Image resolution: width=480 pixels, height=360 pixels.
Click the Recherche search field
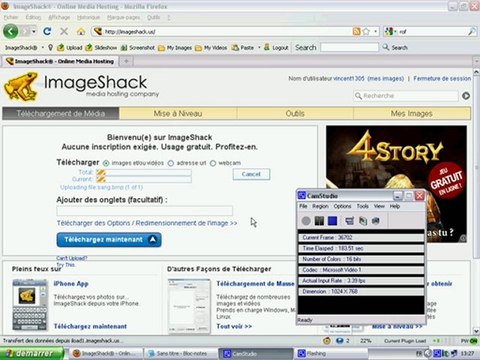406,96
